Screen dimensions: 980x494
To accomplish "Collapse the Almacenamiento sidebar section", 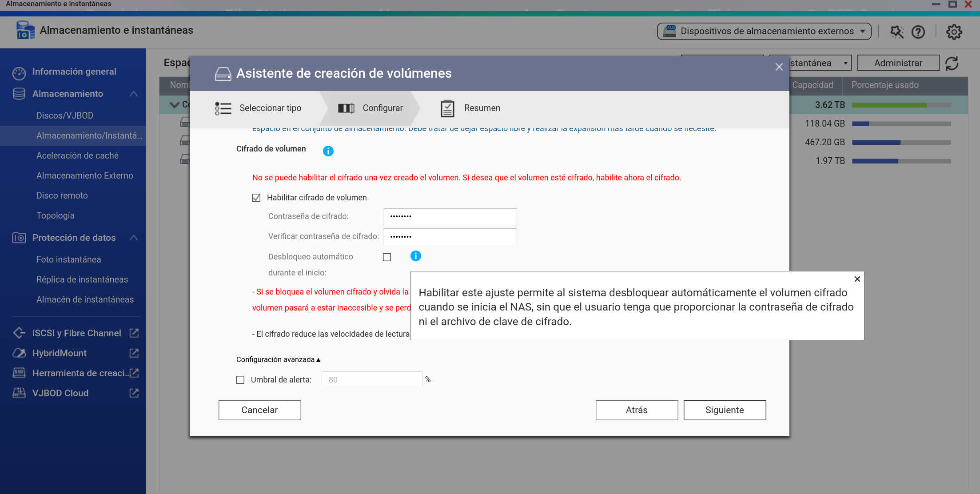I will point(134,94).
